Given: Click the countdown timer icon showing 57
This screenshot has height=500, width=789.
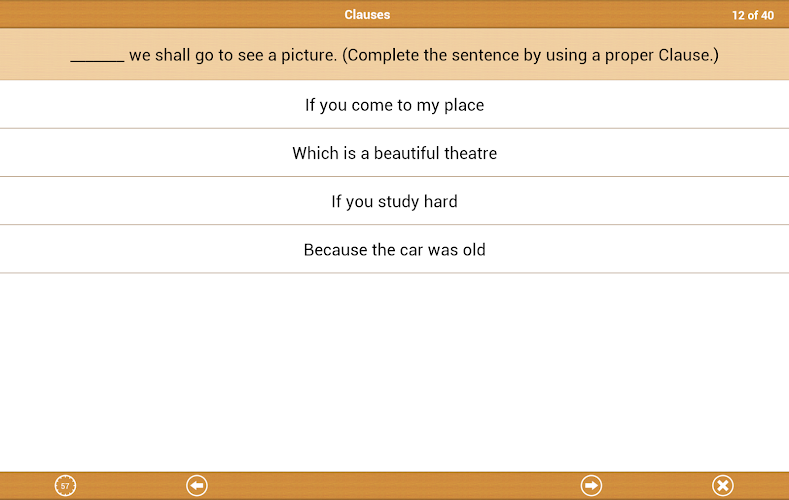Looking at the screenshot, I should point(65,486).
